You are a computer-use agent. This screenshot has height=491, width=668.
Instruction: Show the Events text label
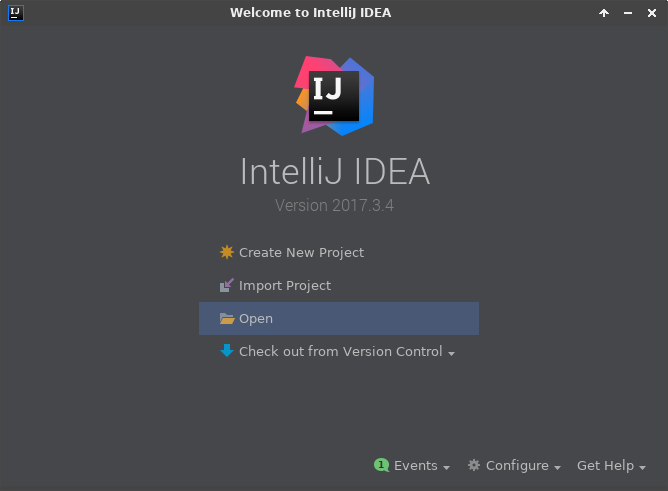(x=415, y=465)
